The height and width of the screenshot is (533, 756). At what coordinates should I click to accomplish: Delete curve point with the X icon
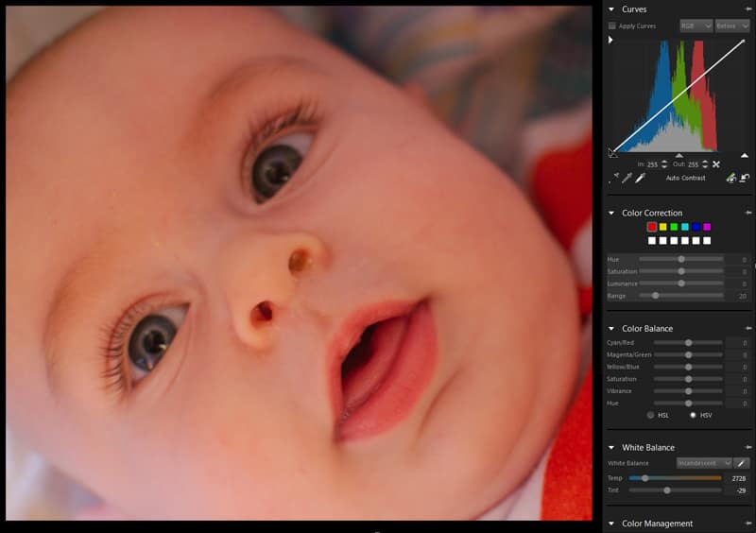click(x=716, y=164)
